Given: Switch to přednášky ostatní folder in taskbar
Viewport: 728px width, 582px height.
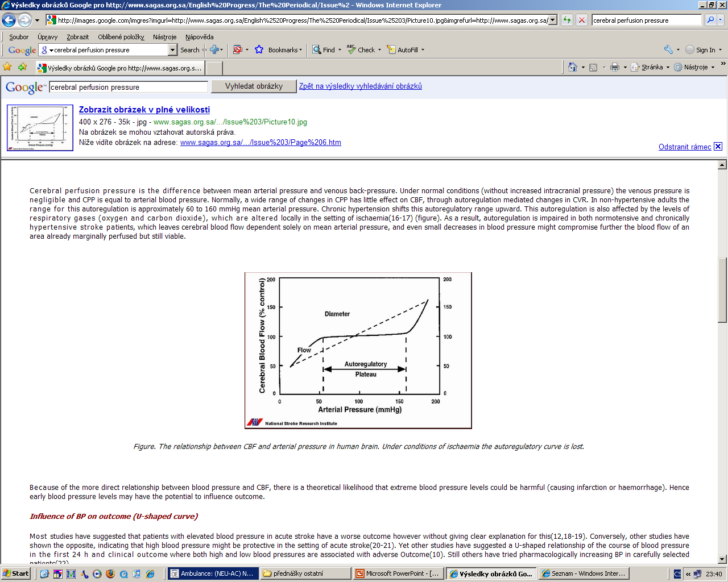Looking at the screenshot, I should [x=305, y=574].
